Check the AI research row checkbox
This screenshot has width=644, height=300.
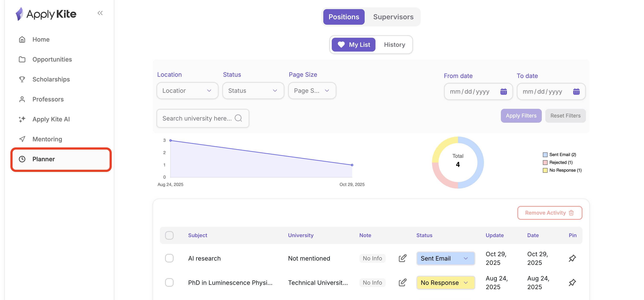point(170,258)
